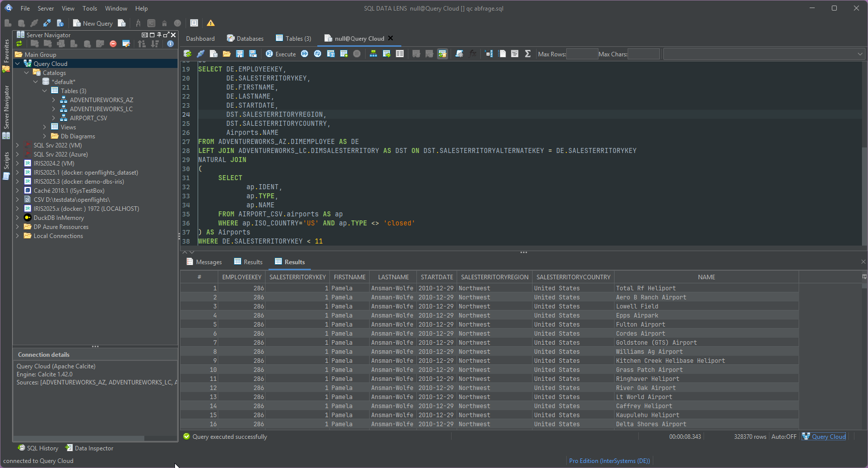Click the re-execute loop icon
This screenshot has width=868, height=468.
pos(318,54)
